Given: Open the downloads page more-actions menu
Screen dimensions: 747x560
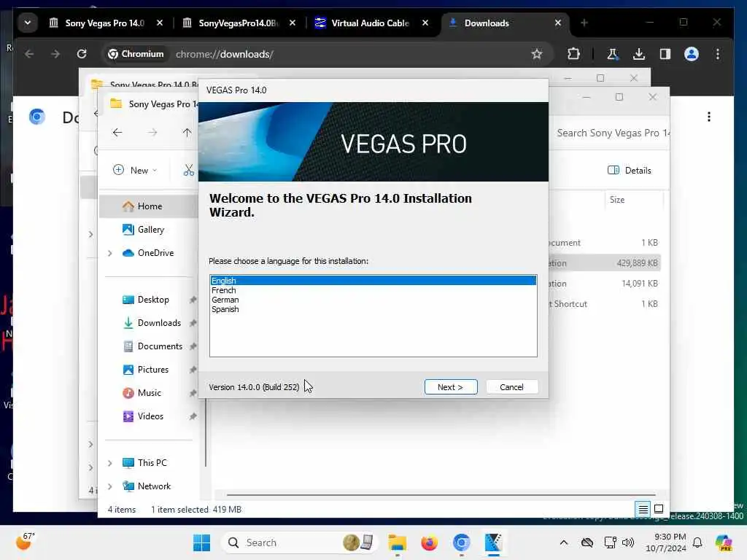Looking at the screenshot, I should coord(709,117).
